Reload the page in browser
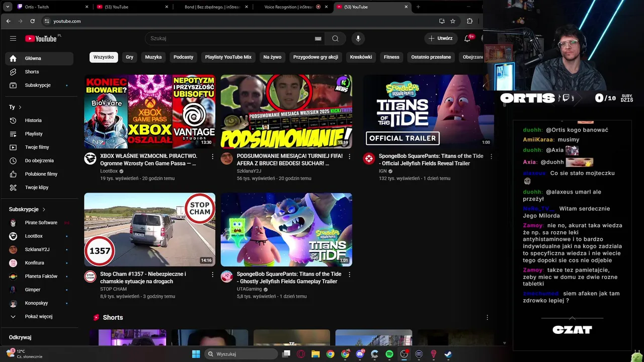 (x=33, y=21)
